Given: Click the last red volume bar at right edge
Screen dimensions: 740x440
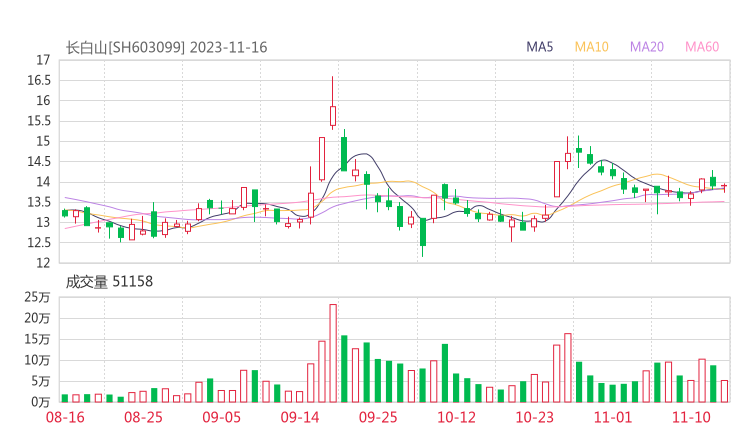Looking at the screenshot, I should pos(724,391).
